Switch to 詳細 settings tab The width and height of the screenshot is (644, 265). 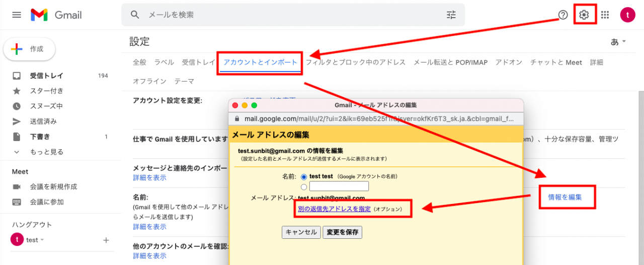click(597, 62)
